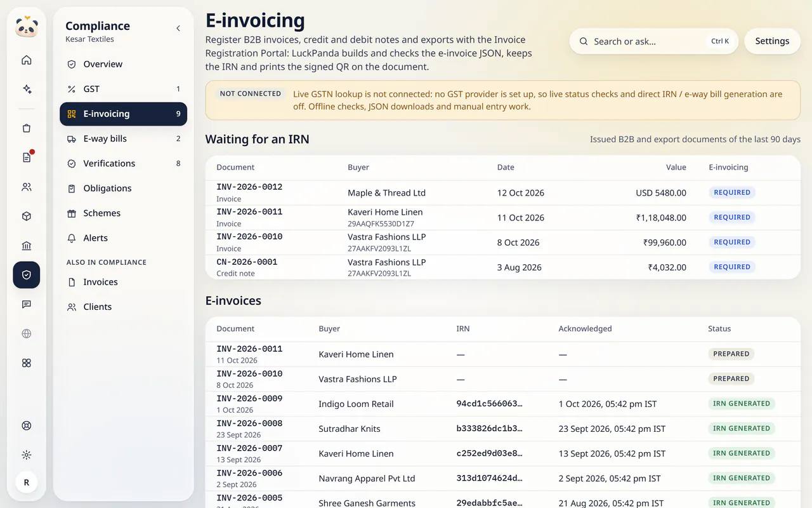Click the LuckPanda panda logo

click(x=27, y=27)
